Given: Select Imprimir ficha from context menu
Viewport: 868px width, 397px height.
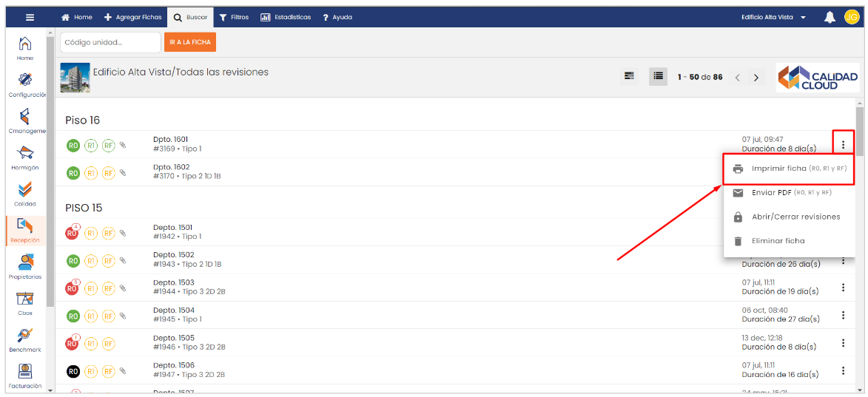Looking at the screenshot, I should (788, 169).
